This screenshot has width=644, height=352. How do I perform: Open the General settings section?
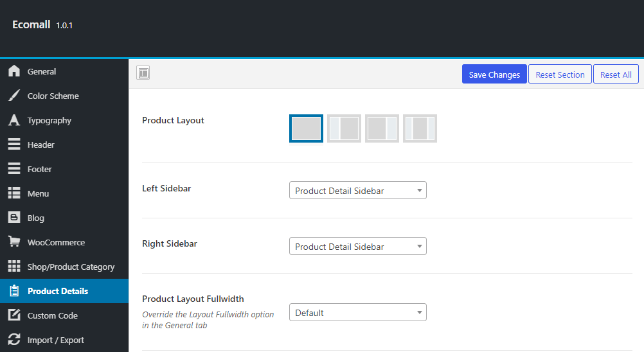tap(64, 71)
